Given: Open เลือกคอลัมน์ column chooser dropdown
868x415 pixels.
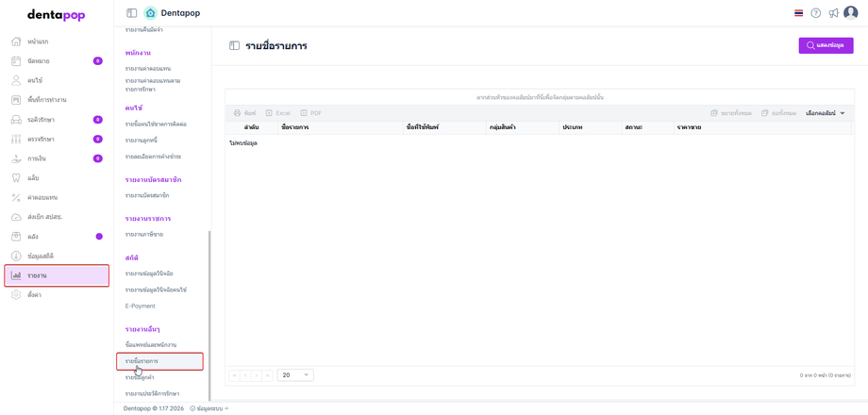Looking at the screenshot, I should [x=826, y=113].
